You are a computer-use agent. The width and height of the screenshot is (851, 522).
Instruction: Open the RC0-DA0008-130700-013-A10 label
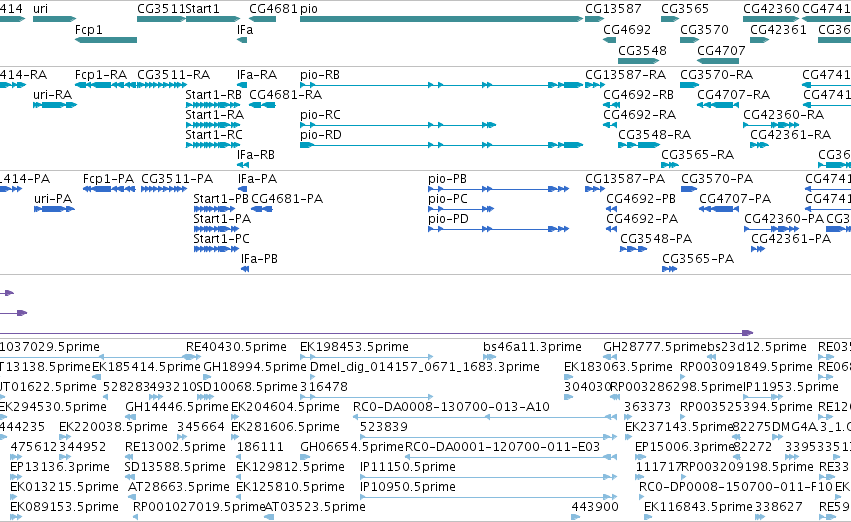point(451,408)
